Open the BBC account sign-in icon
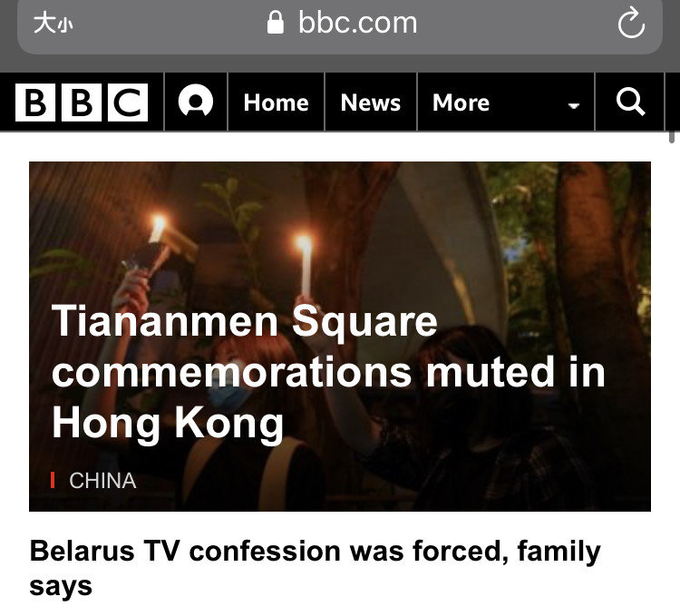The width and height of the screenshot is (680, 616). pos(195,103)
